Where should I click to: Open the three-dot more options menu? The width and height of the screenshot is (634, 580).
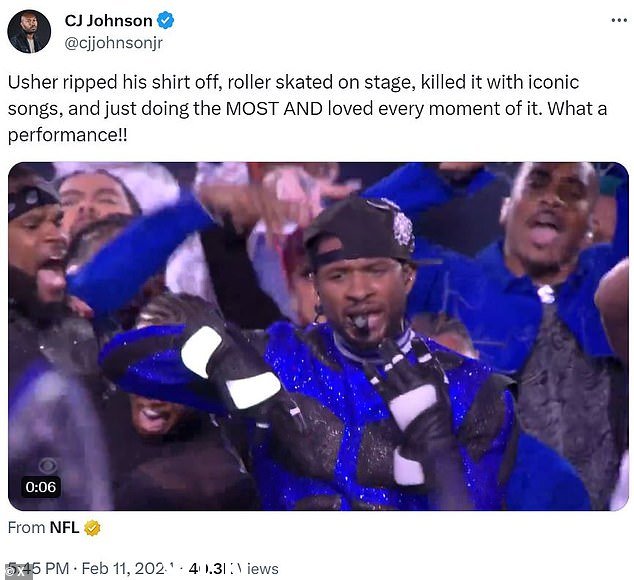(619, 20)
